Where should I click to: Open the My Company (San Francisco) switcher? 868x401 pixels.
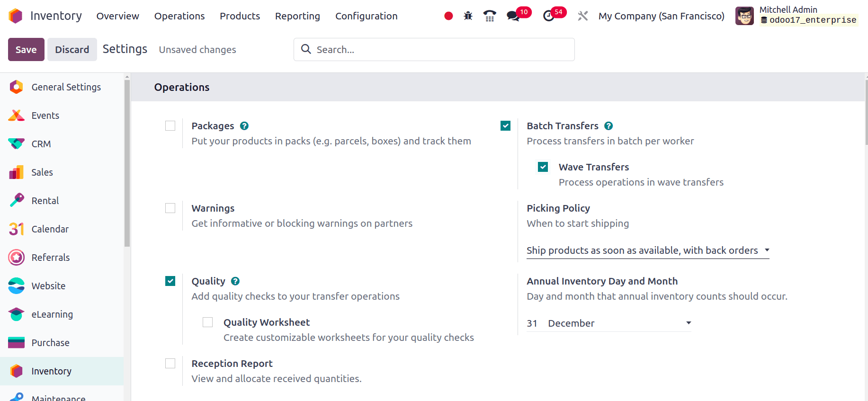point(661,16)
